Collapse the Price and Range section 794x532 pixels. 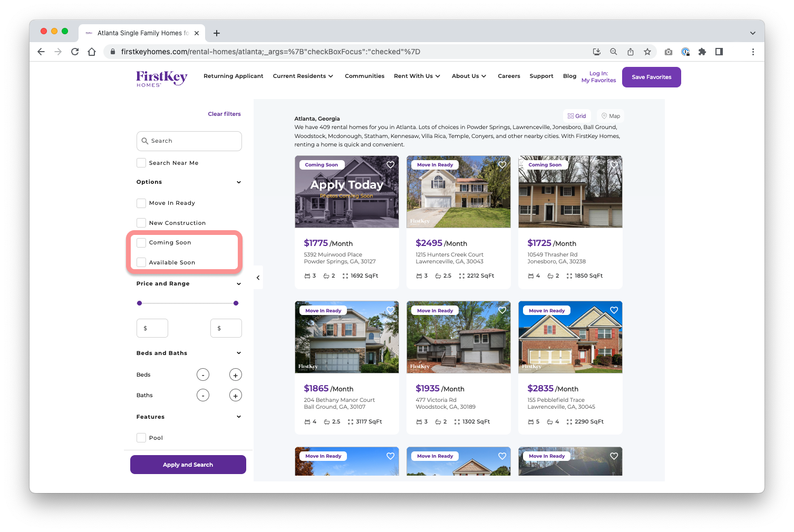click(239, 284)
